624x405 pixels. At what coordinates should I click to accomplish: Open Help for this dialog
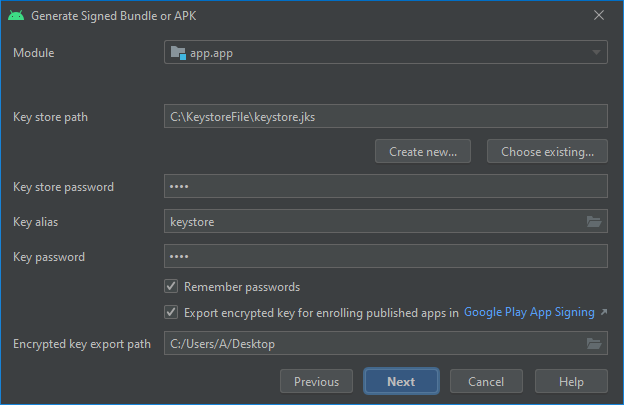(571, 381)
